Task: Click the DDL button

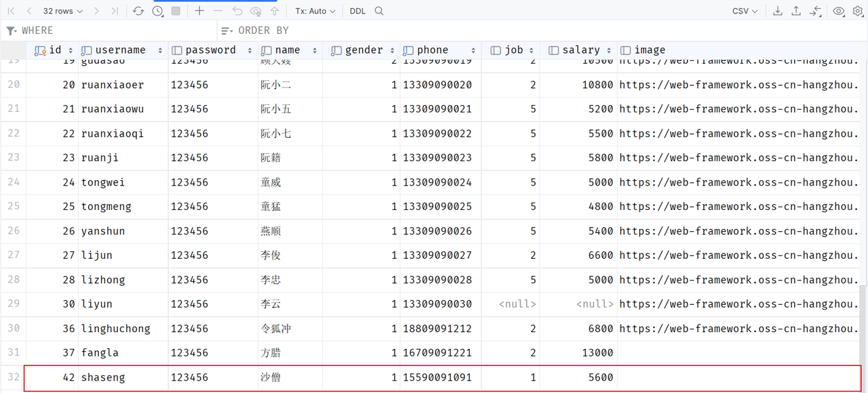Action: (357, 11)
